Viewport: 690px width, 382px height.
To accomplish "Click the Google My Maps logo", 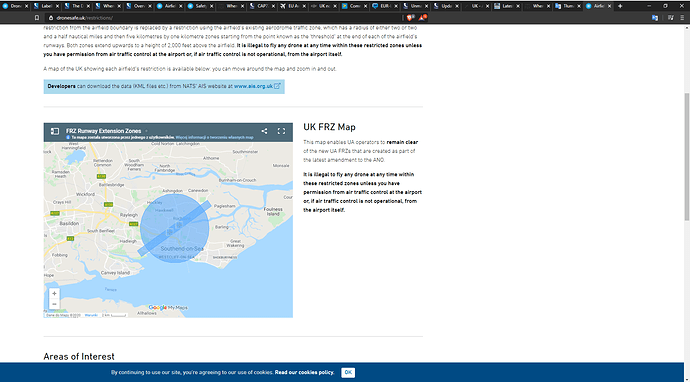I will pyautogui.click(x=168, y=308).
